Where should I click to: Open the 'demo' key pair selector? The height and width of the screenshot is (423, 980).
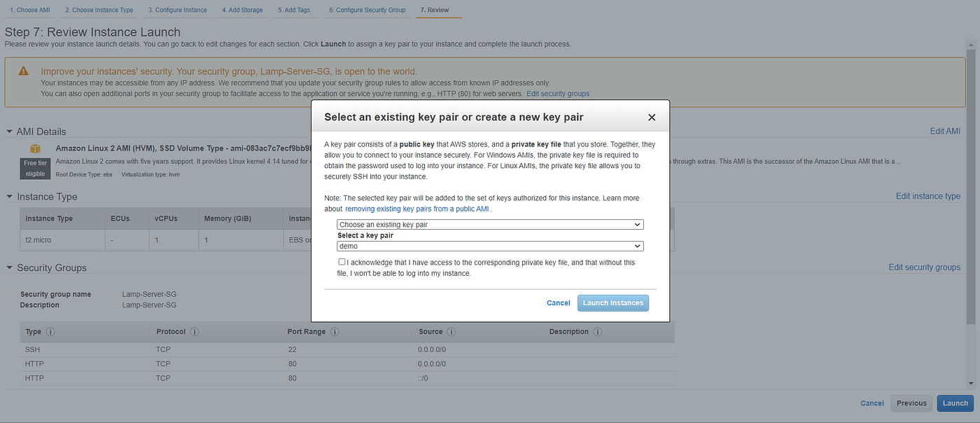click(x=490, y=246)
